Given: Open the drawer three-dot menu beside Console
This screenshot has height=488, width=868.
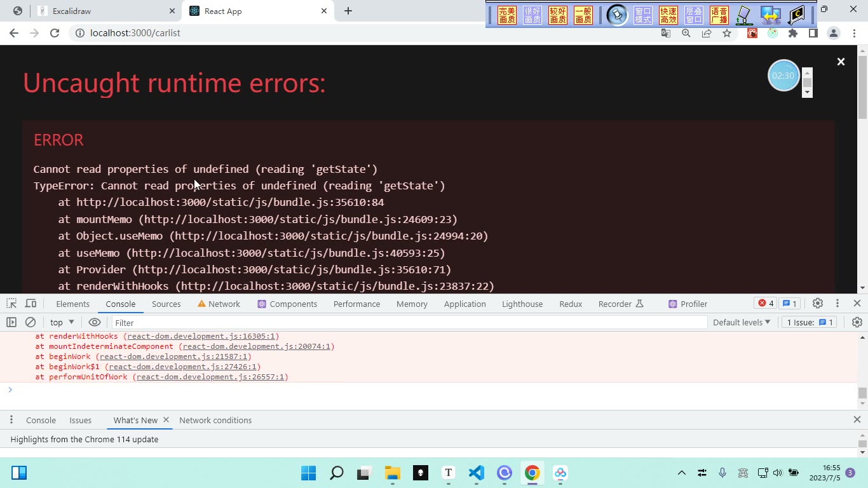Looking at the screenshot, I should 11,420.
